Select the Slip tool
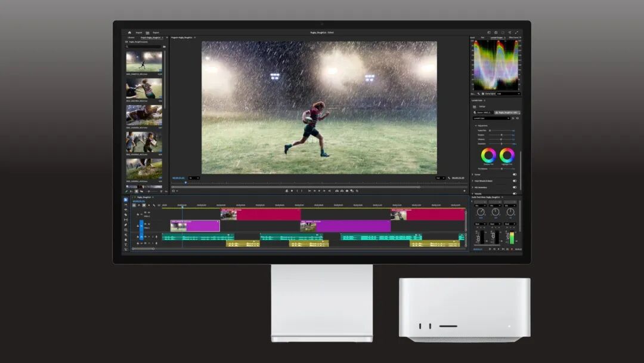 pyautogui.click(x=126, y=220)
